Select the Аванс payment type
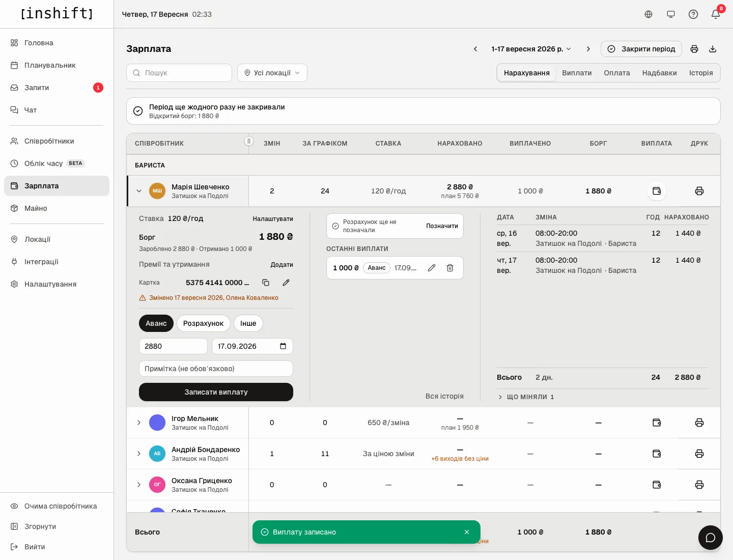Viewport: 733px width, 560px height. click(x=156, y=323)
